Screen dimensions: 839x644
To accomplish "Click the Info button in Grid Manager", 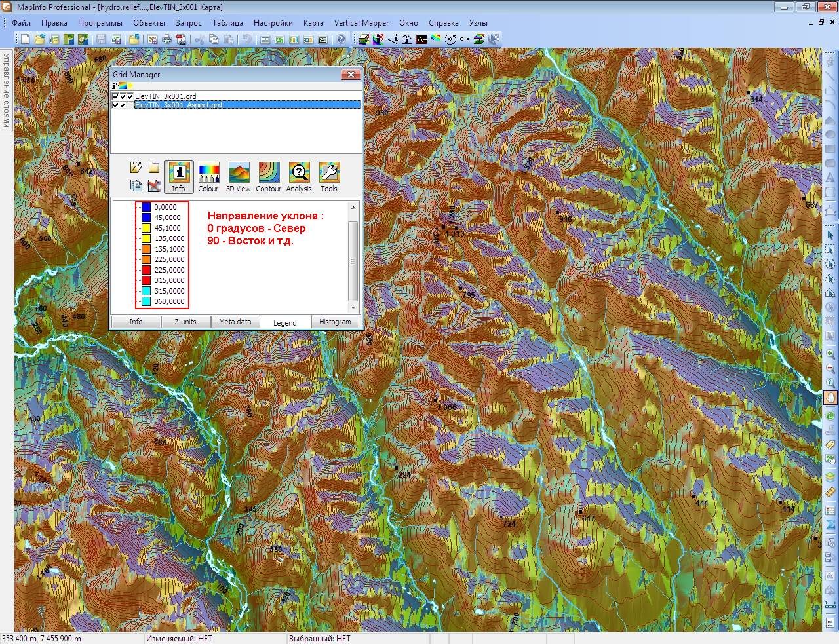I will (x=178, y=177).
